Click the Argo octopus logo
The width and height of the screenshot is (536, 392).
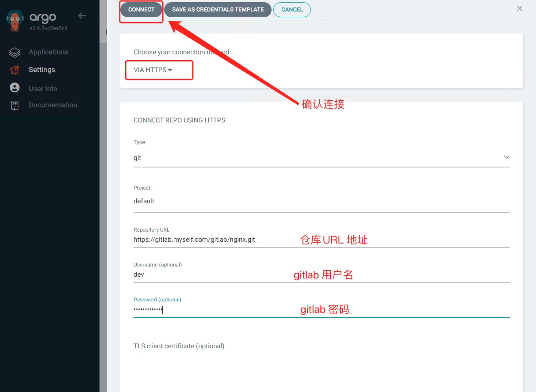click(x=15, y=21)
